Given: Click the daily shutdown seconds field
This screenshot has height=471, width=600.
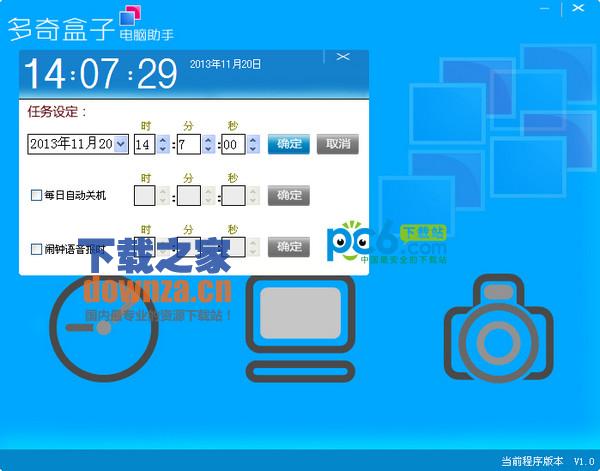Looking at the screenshot, I should [233, 196].
